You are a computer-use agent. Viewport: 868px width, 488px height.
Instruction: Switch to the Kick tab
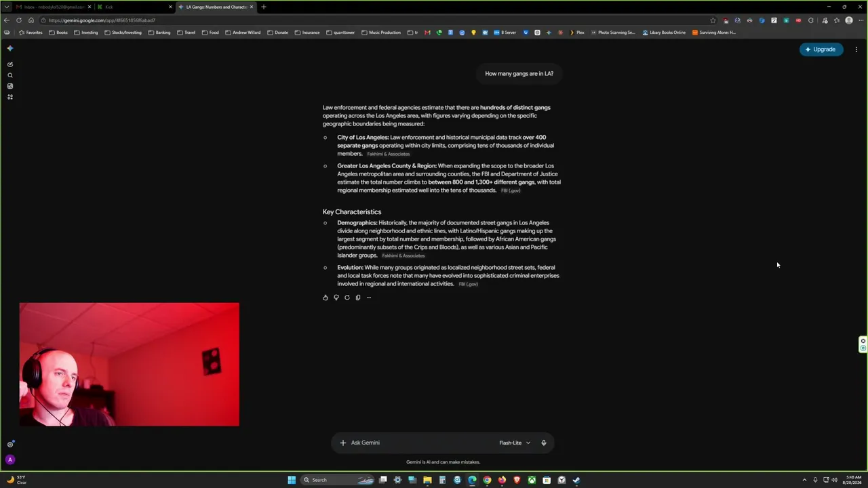click(x=134, y=7)
